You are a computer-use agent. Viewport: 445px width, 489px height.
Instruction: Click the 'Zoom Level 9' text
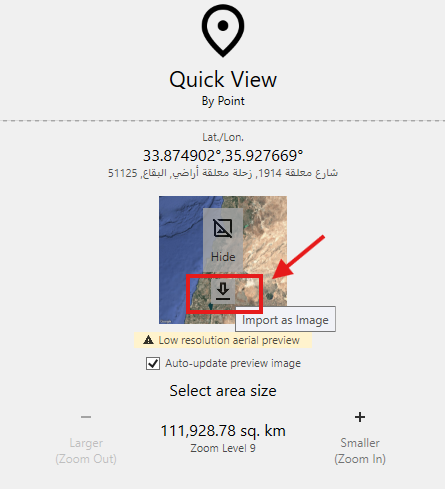223,448
